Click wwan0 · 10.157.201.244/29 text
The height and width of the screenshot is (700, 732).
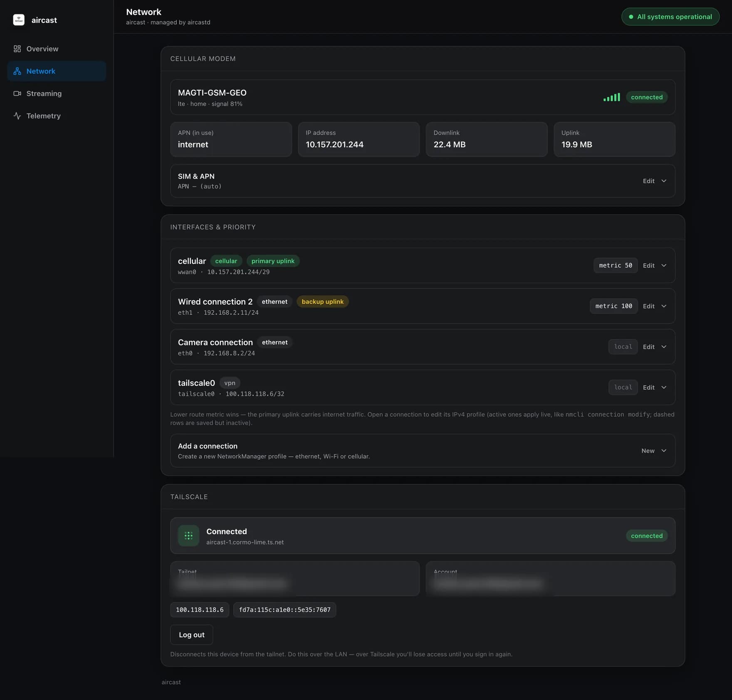click(224, 272)
